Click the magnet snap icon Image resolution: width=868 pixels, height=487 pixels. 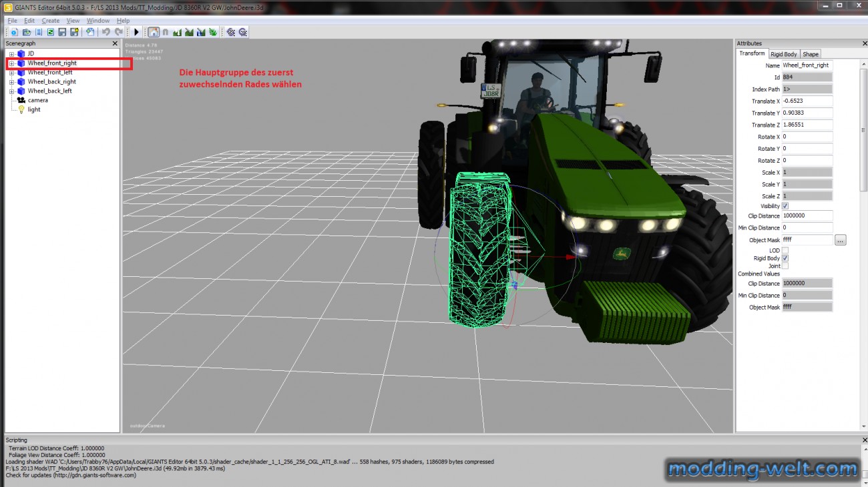tap(166, 32)
